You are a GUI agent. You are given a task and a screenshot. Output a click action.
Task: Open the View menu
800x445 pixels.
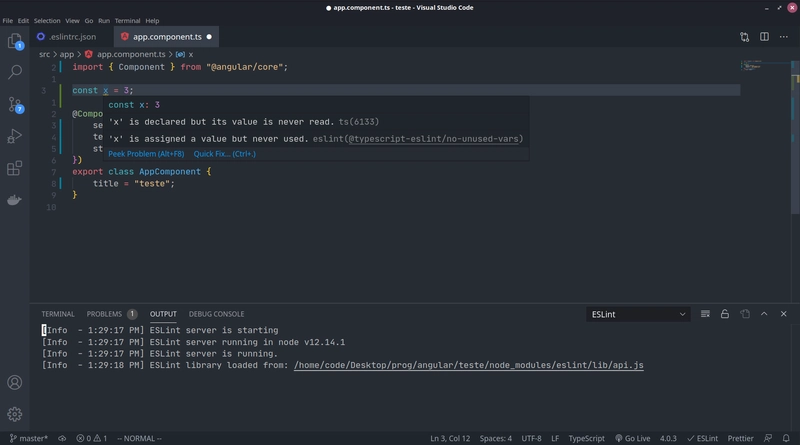tap(72, 21)
